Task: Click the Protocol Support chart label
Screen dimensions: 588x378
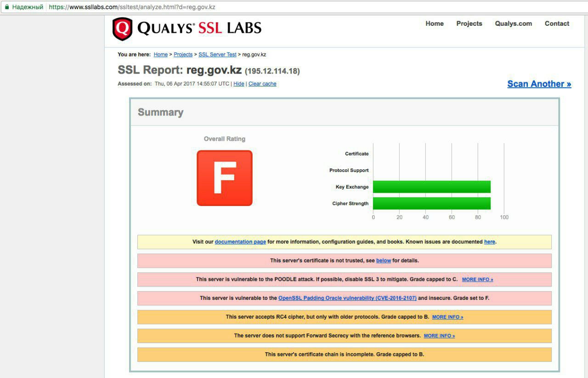Action: 349,170
